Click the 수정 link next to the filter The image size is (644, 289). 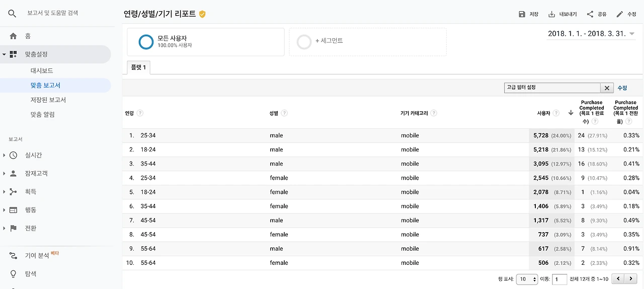[622, 88]
